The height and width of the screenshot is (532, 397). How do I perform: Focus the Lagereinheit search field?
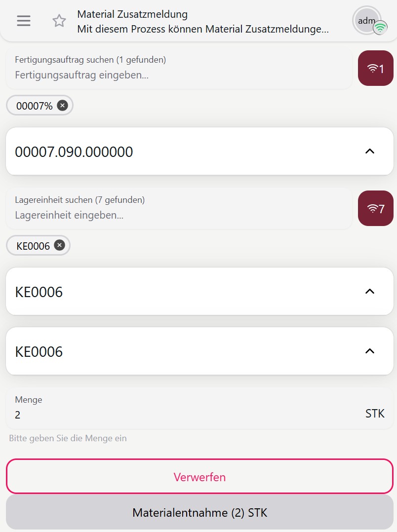pos(178,215)
